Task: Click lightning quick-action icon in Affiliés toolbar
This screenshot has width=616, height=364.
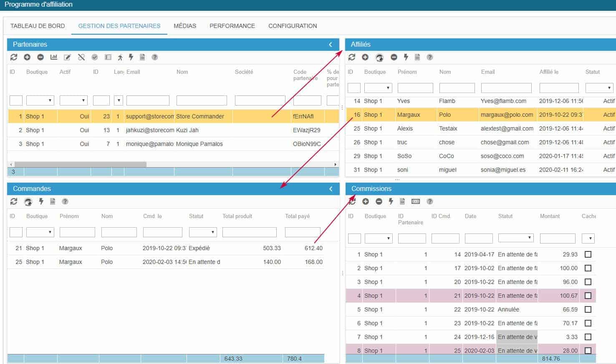Action: [406, 57]
